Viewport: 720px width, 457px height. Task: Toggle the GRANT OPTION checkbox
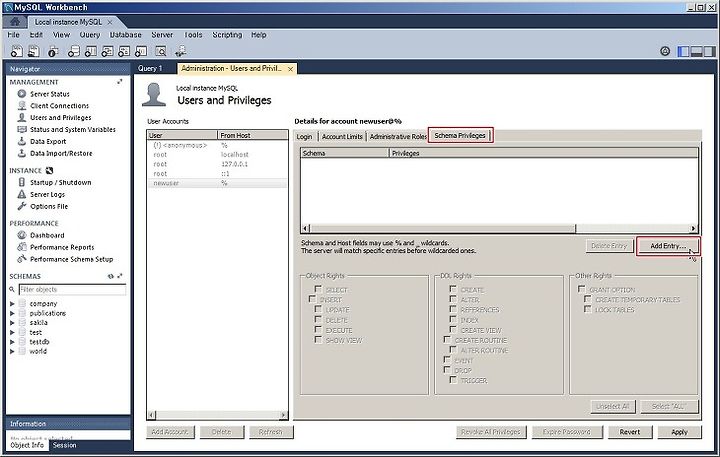(x=581, y=289)
